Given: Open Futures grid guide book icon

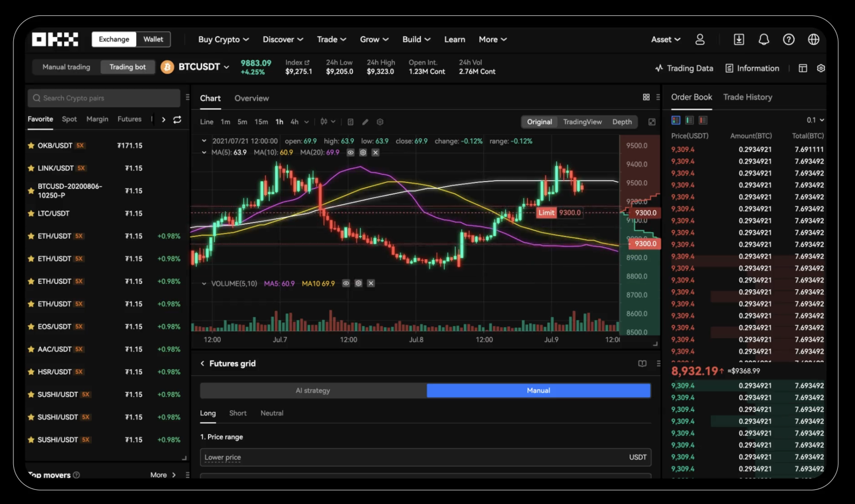Looking at the screenshot, I should (x=642, y=363).
